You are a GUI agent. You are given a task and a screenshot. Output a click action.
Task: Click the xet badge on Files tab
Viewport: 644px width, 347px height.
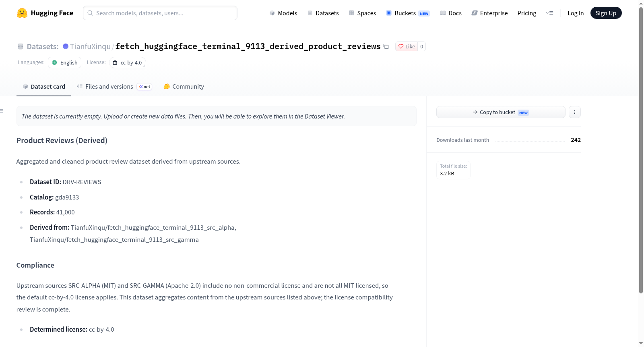(x=144, y=87)
